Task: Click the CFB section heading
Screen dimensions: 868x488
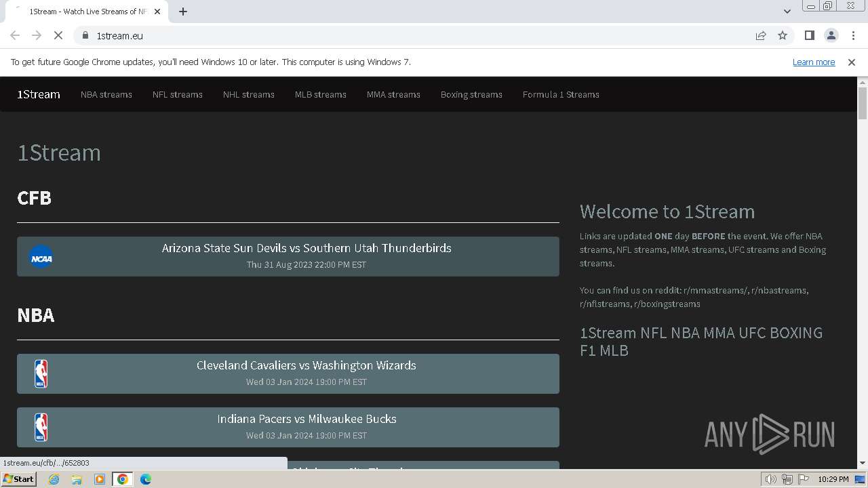Action: click(x=34, y=197)
